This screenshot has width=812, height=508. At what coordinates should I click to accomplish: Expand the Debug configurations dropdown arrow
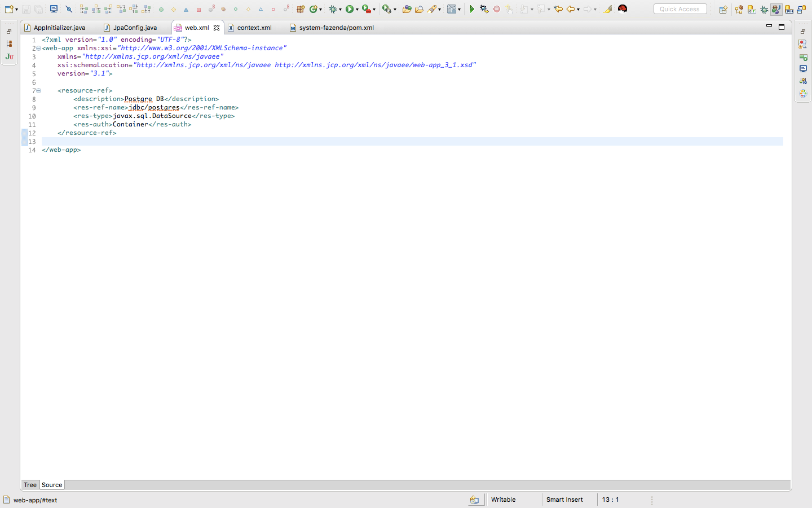click(x=340, y=10)
